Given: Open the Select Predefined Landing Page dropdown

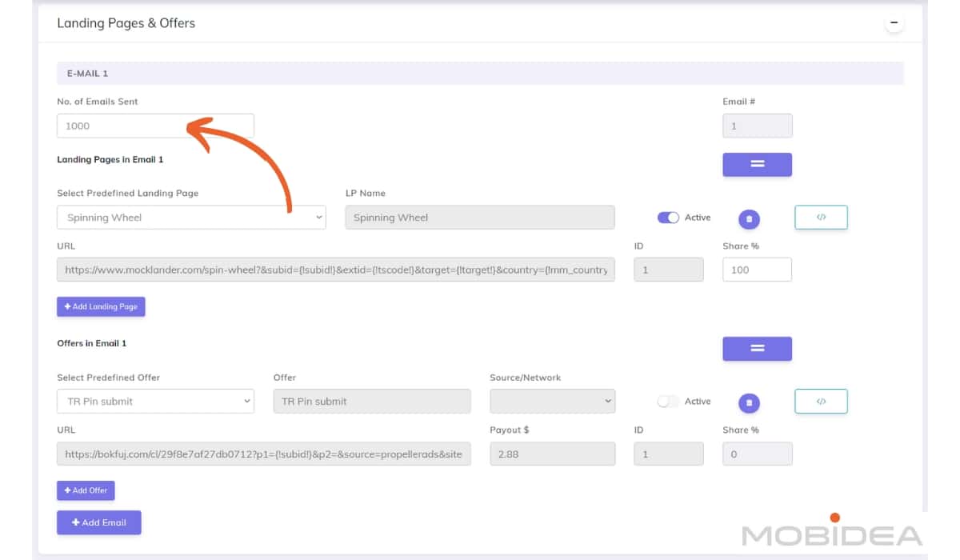Looking at the screenshot, I should point(191,218).
